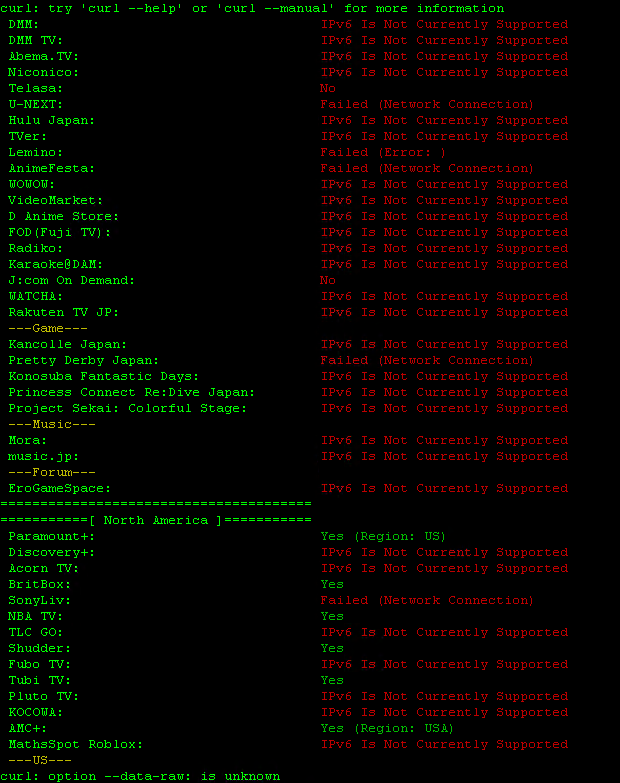Viewport: 620px width, 783px height.
Task: Click the 'J:com On Demand:' label
Action: tap(71, 280)
